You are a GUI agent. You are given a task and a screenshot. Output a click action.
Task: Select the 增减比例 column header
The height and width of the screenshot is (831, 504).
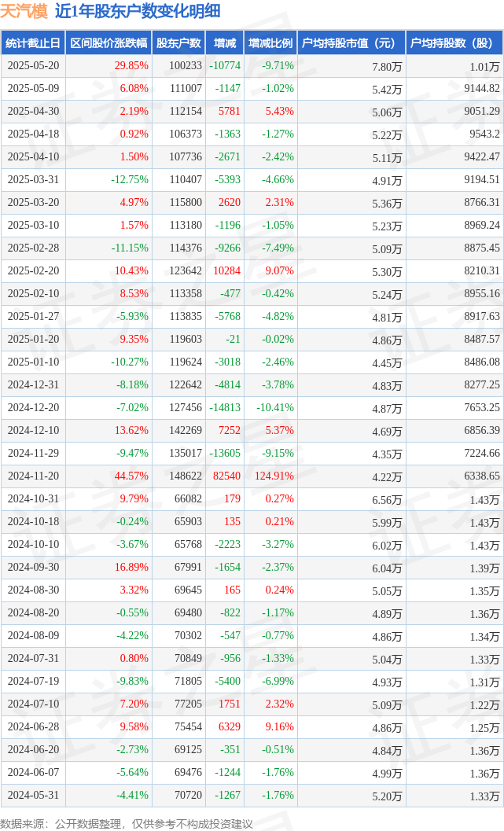(270, 43)
